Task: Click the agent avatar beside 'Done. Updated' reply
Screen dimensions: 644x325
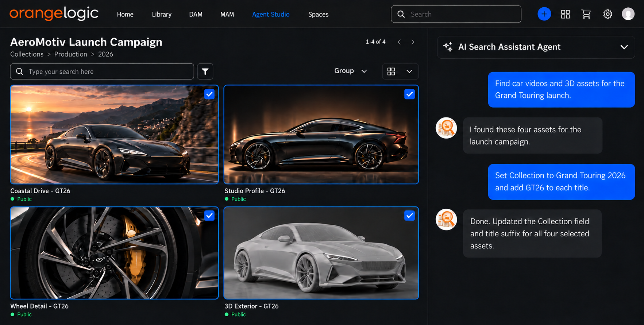Action: (446, 220)
